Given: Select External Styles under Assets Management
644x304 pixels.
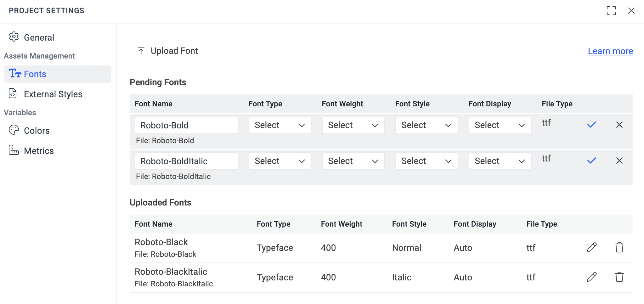Looking at the screenshot, I should [53, 94].
